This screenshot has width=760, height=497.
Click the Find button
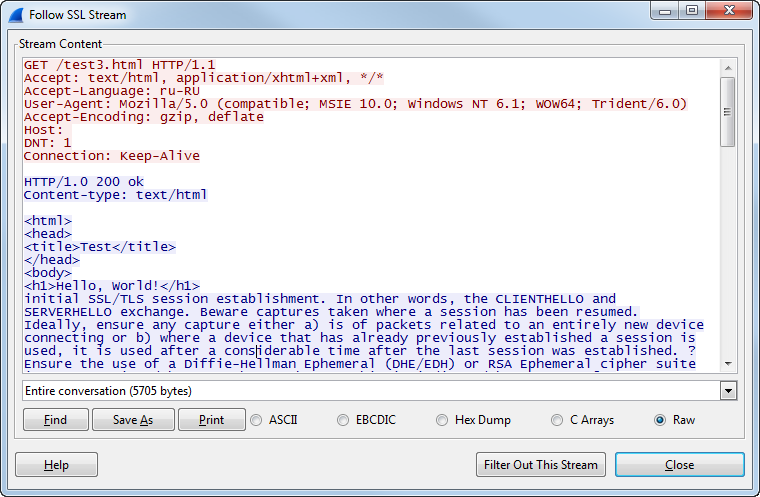click(56, 420)
